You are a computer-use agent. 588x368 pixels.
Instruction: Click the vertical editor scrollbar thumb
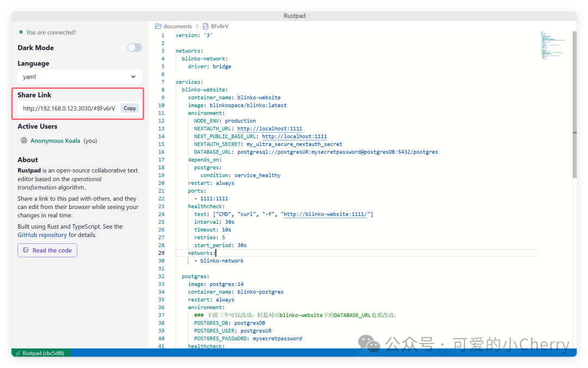(574, 105)
